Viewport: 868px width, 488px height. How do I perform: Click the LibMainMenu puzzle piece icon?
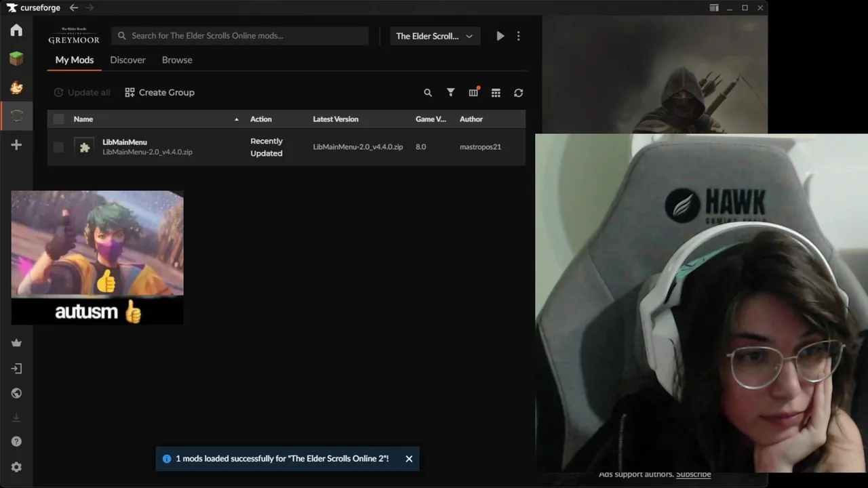84,147
